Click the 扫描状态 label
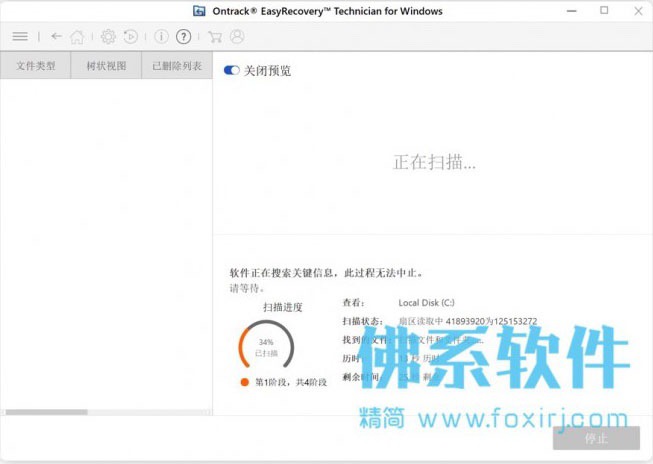 pyautogui.click(x=362, y=321)
